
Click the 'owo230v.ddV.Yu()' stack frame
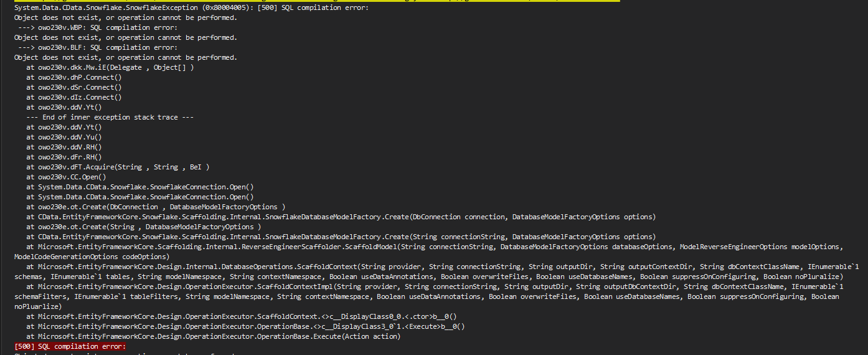64,137
